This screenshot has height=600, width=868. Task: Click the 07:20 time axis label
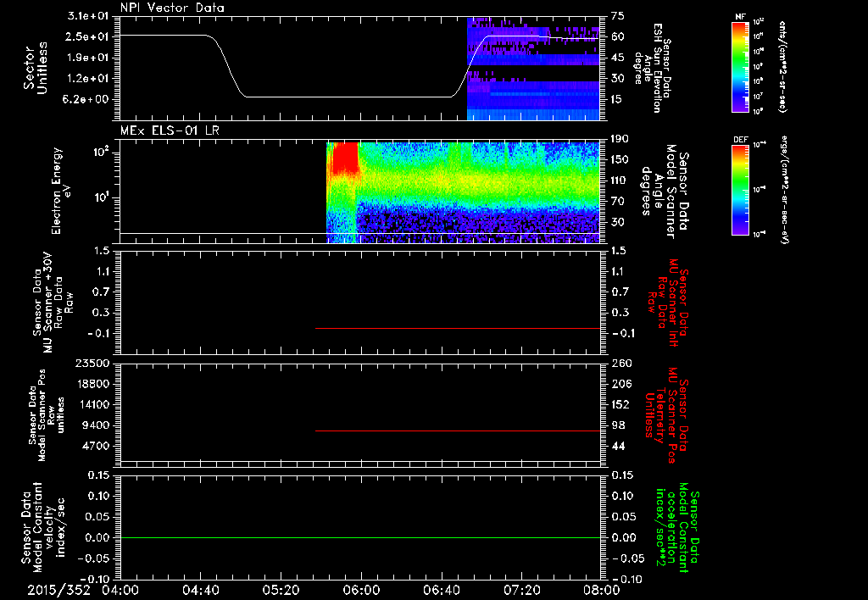tap(521, 590)
